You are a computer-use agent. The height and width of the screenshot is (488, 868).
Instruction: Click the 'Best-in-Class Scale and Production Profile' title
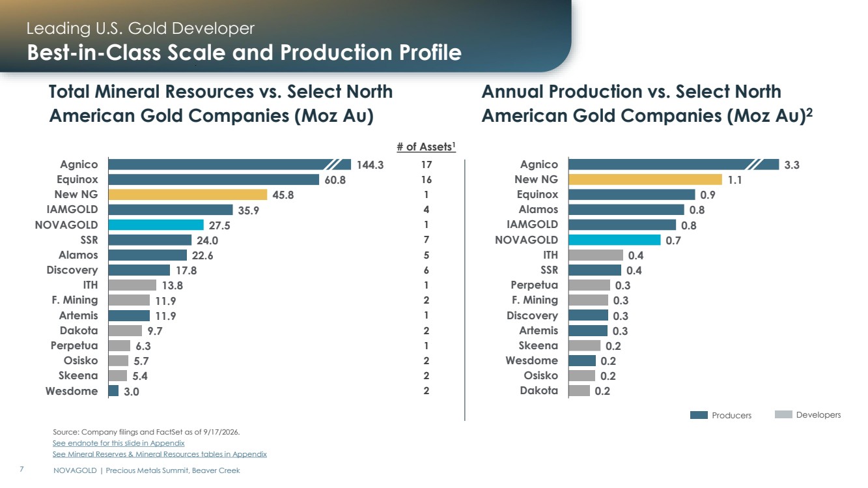point(244,52)
